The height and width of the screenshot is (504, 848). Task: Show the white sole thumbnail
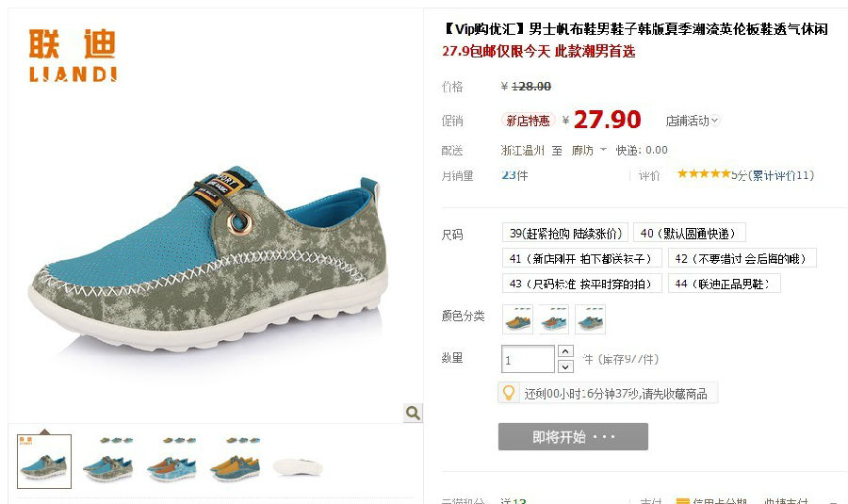coord(298,462)
